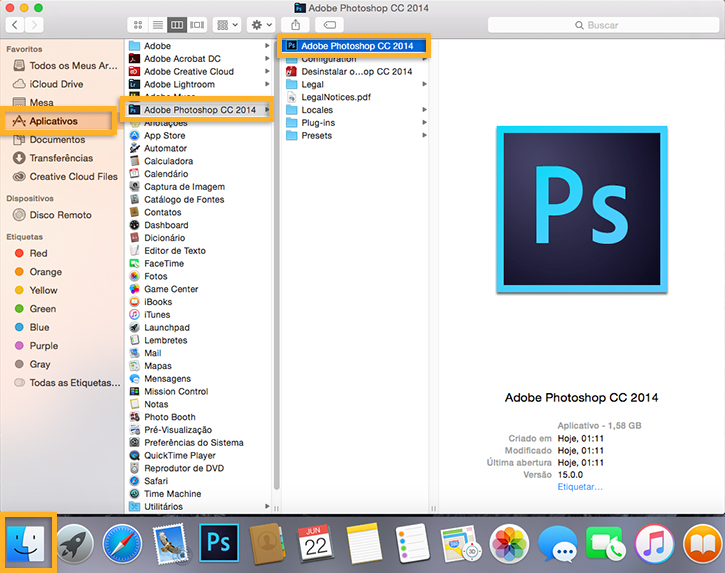This screenshot has height=573, width=725.
Task: Expand Adobe Creative Cloud folder arrow
Action: tap(267, 71)
